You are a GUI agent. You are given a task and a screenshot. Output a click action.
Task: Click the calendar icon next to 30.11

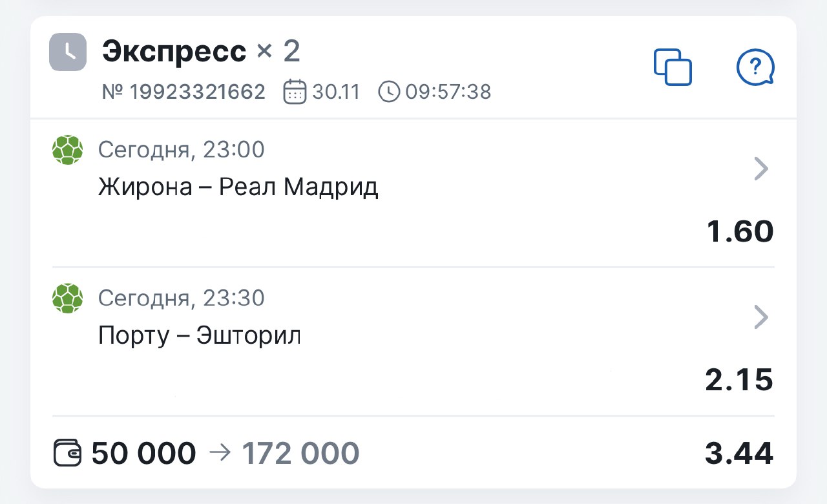click(x=294, y=92)
